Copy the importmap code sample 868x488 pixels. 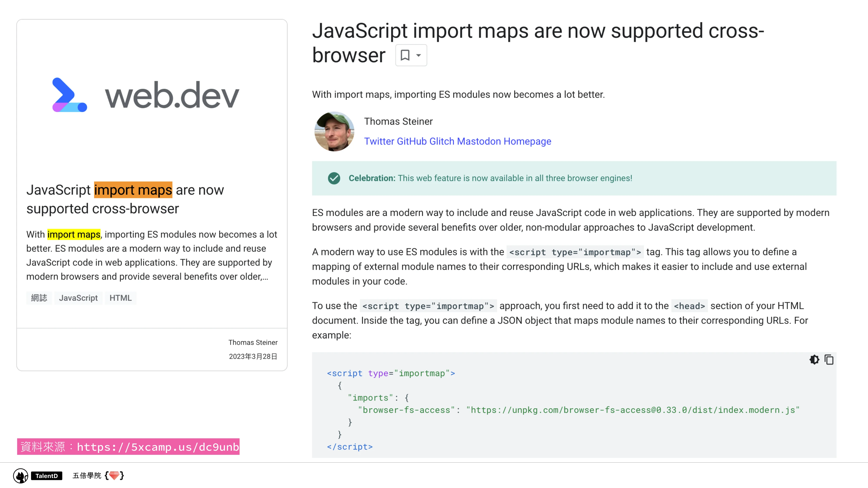tap(829, 360)
